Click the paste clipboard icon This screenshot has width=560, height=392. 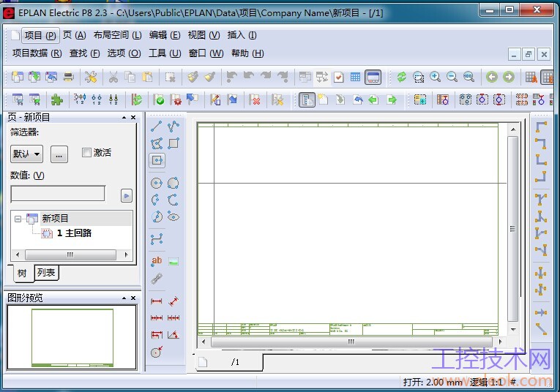point(147,77)
